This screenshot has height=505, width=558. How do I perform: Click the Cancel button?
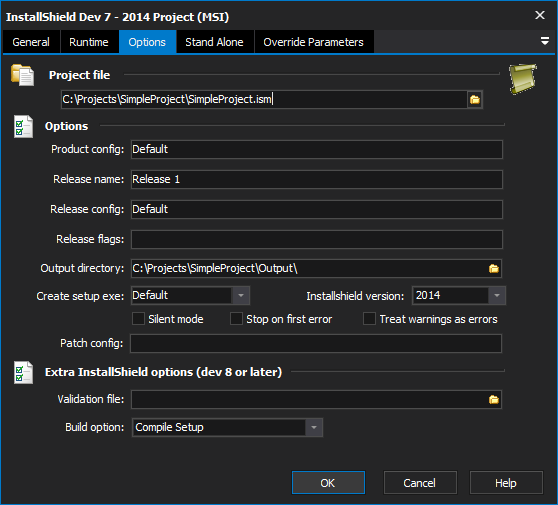tap(420, 483)
